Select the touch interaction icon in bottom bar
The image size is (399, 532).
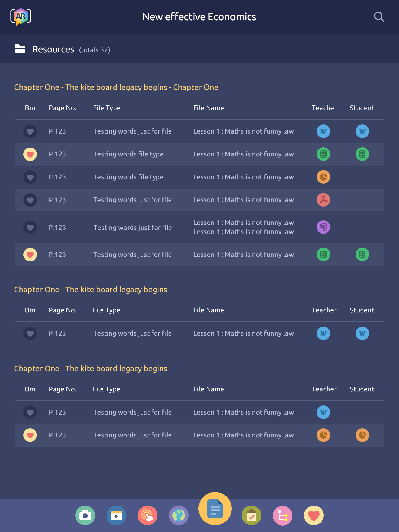click(x=148, y=515)
